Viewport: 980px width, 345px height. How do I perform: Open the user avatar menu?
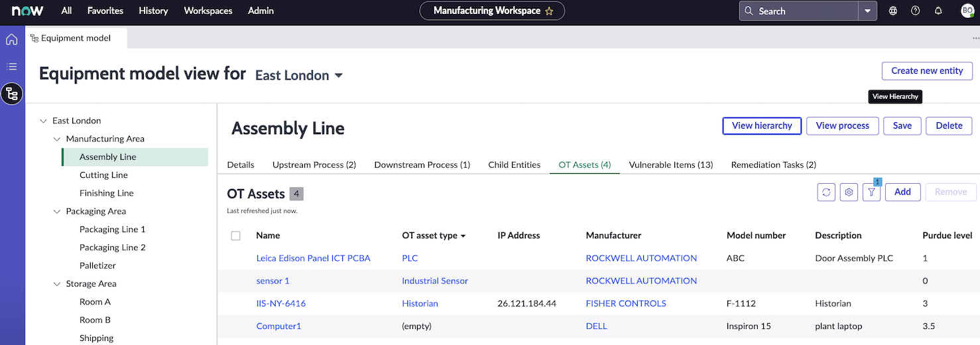click(967, 11)
